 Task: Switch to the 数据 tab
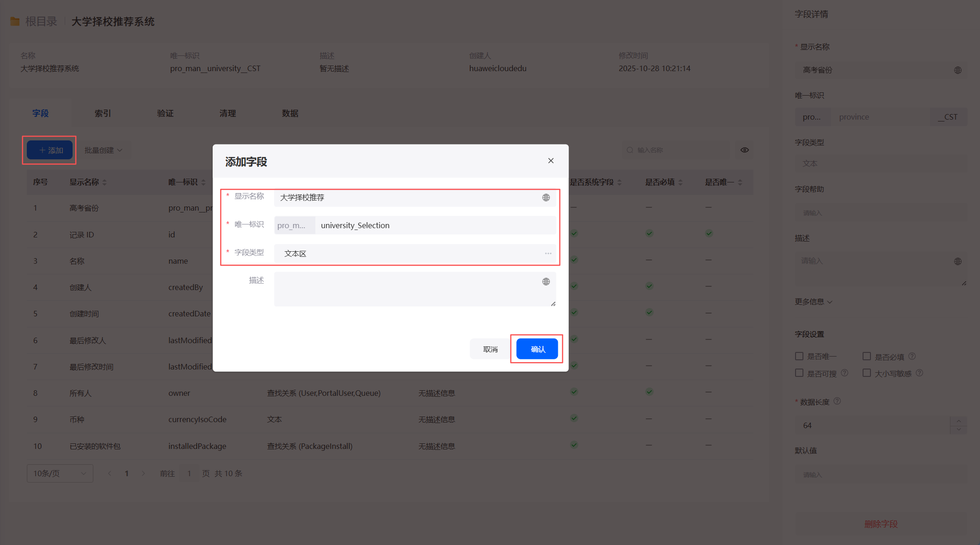coord(290,113)
